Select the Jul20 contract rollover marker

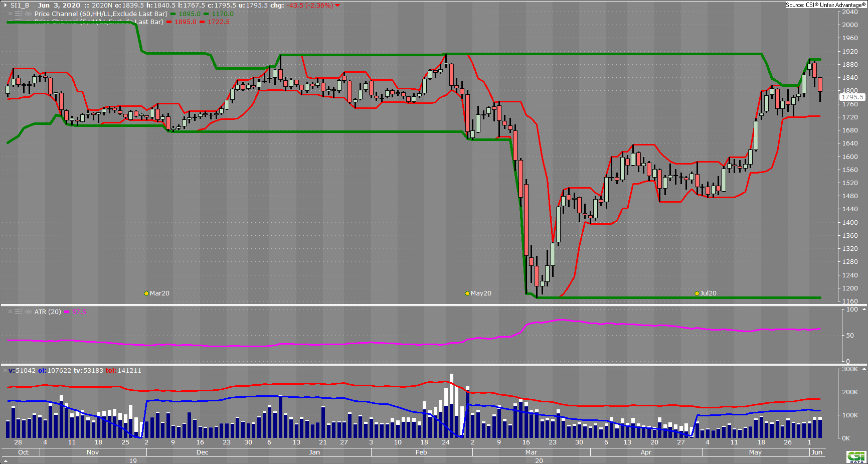point(697,293)
